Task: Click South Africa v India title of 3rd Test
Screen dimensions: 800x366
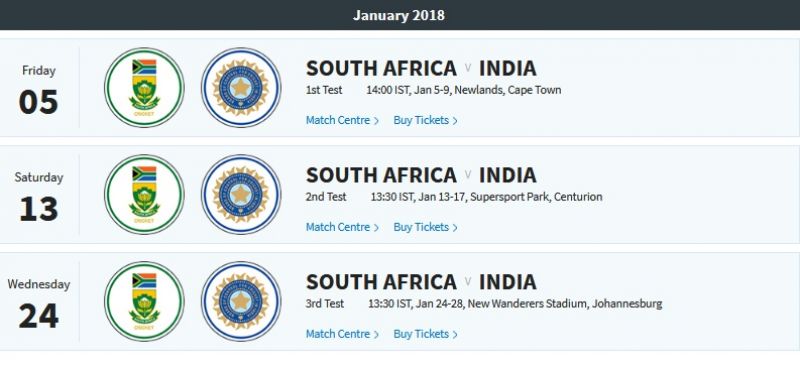Action: coord(421,282)
